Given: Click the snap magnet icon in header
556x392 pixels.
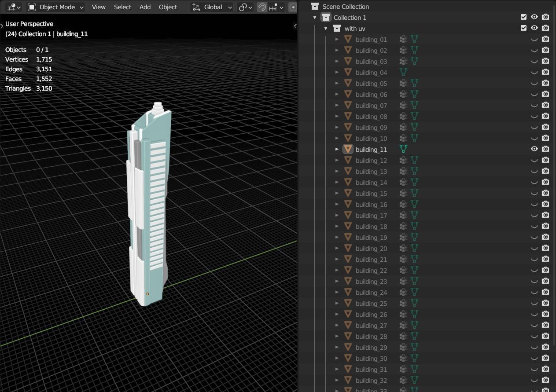Looking at the screenshot, I should coord(262,7).
